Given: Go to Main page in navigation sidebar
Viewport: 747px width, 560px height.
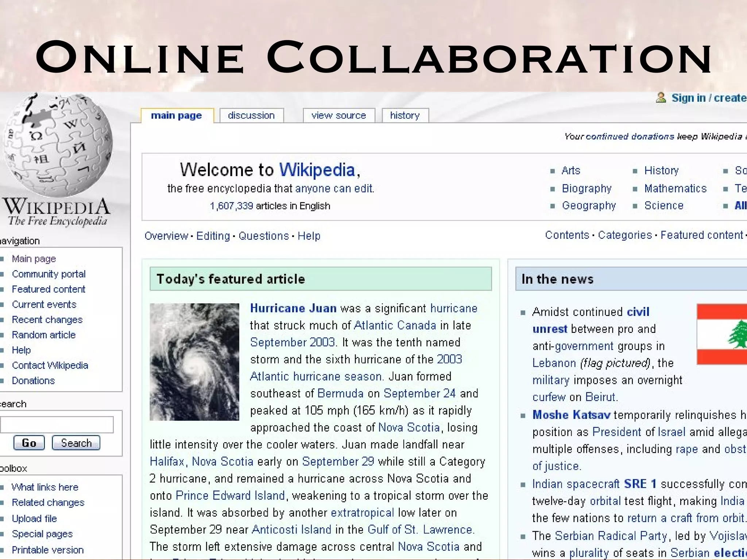Looking at the screenshot, I should [x=34, y=259].
